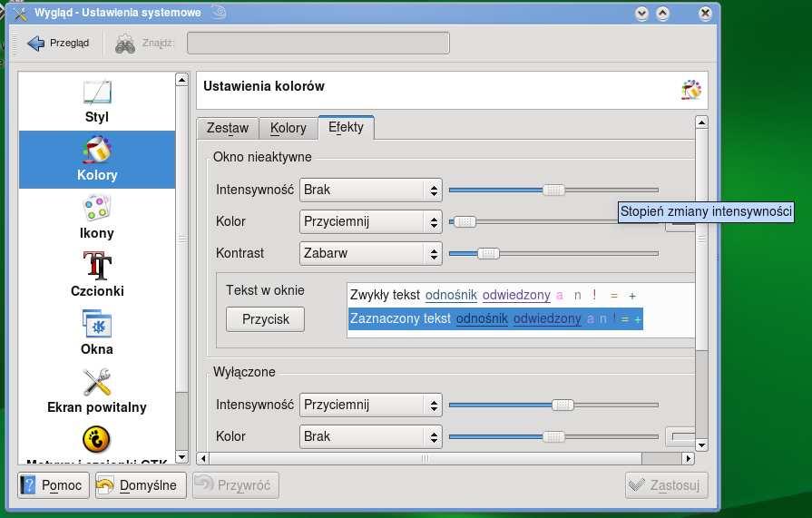
Task: Click the horizontal scrollbar left arrow
Action: (x=203, y=458)
